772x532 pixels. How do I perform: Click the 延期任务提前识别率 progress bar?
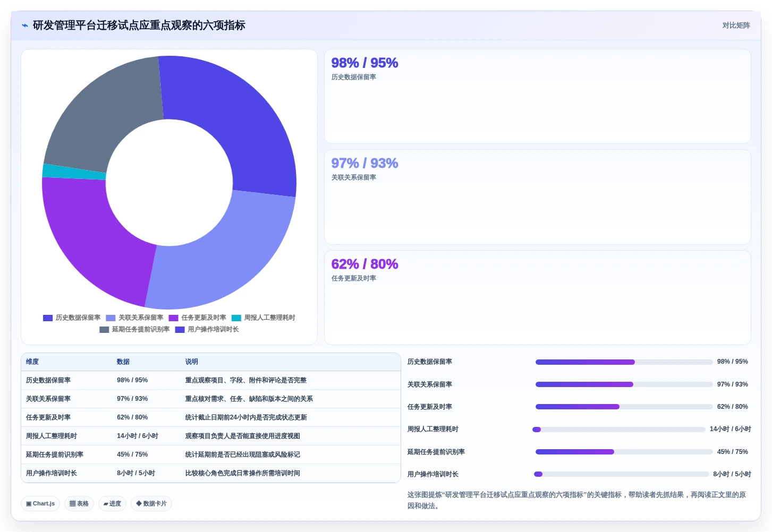[624, 452]
